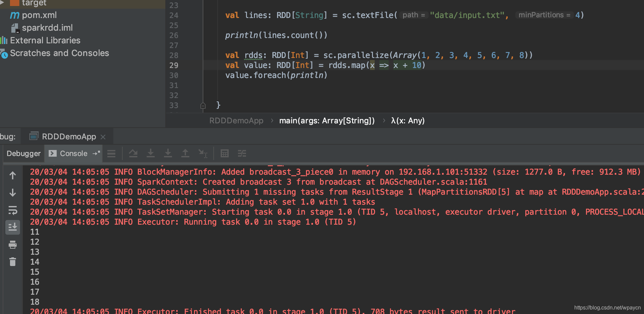Open the Evaluate Expression calculator icon
The width and height of the screenshot is (644, 314).
[225, 153]
